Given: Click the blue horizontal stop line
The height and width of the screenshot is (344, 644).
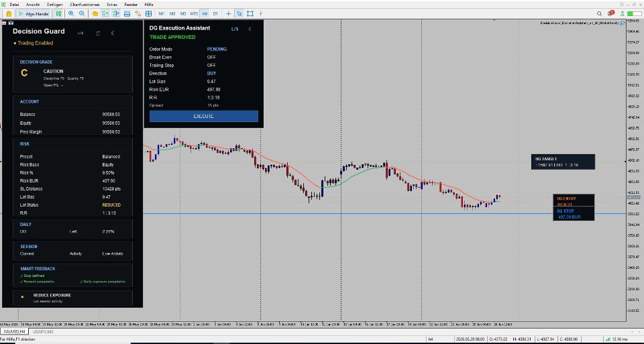Looking at the screenshot, I should coord(347,214).
